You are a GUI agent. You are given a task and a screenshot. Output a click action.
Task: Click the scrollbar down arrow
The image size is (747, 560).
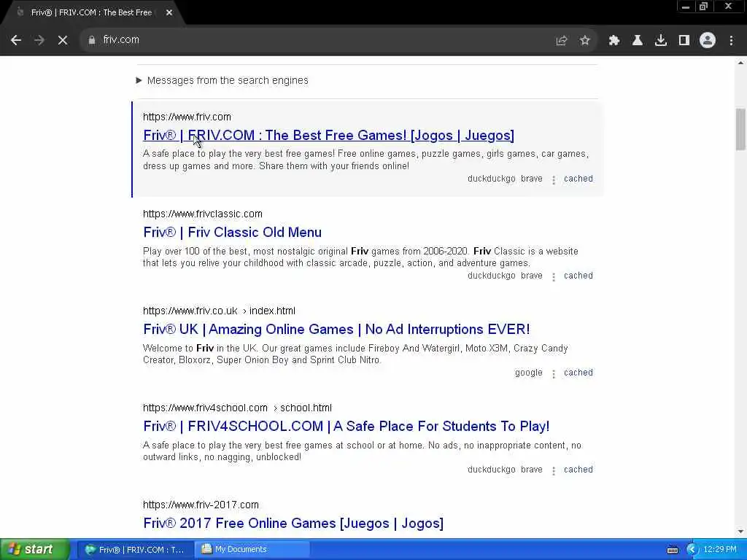[741, 532]
